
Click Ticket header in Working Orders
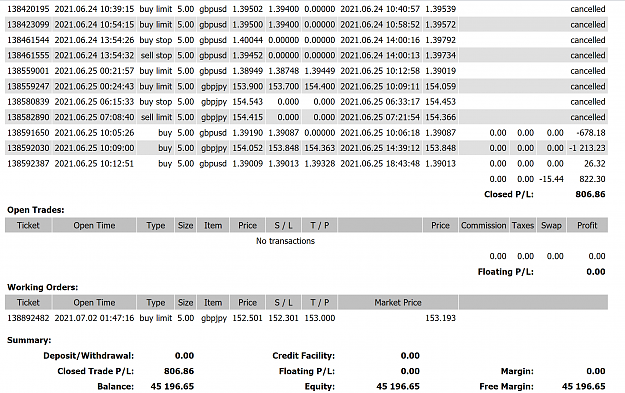tap(28, 303)
